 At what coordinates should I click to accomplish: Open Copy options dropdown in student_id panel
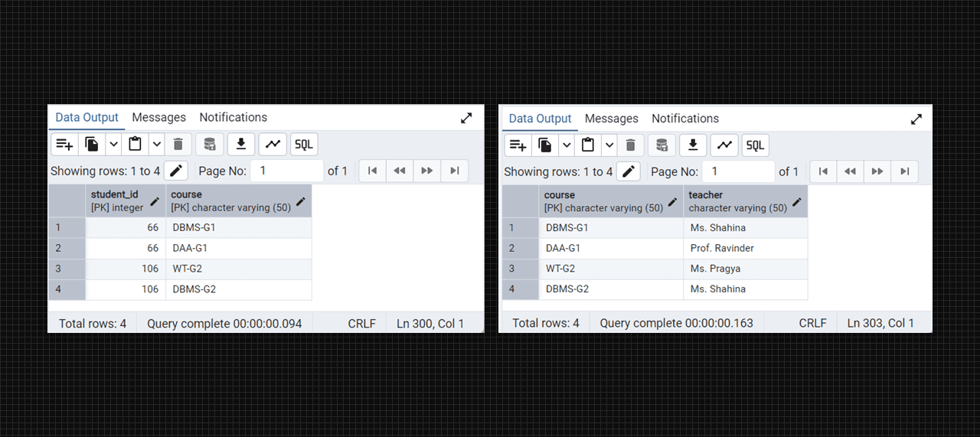pyautogui.click(x=113, y=144)
